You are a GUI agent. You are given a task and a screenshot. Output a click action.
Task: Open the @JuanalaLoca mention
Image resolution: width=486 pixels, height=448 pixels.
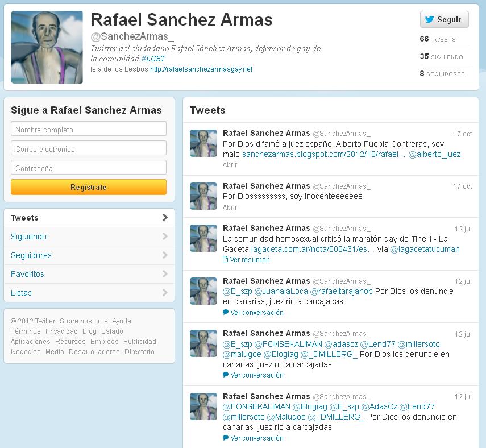(x=281, y=292)
